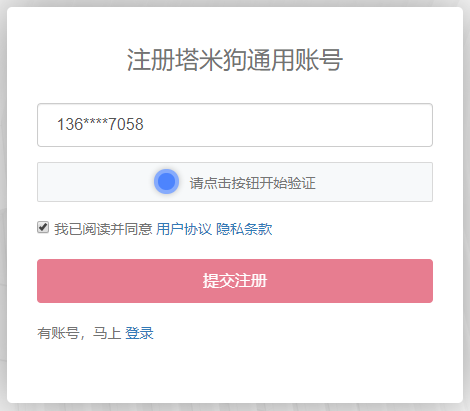Open the 隐私条款 link
The image size is (470, 411).
[x=244, y=229]
